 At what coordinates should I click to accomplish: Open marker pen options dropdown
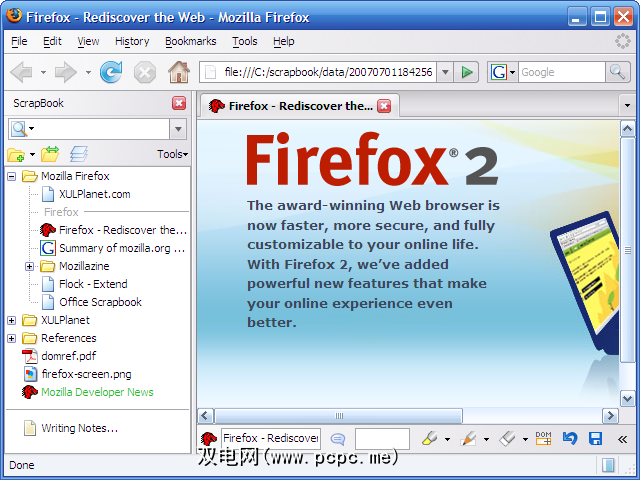pos(486,440)
